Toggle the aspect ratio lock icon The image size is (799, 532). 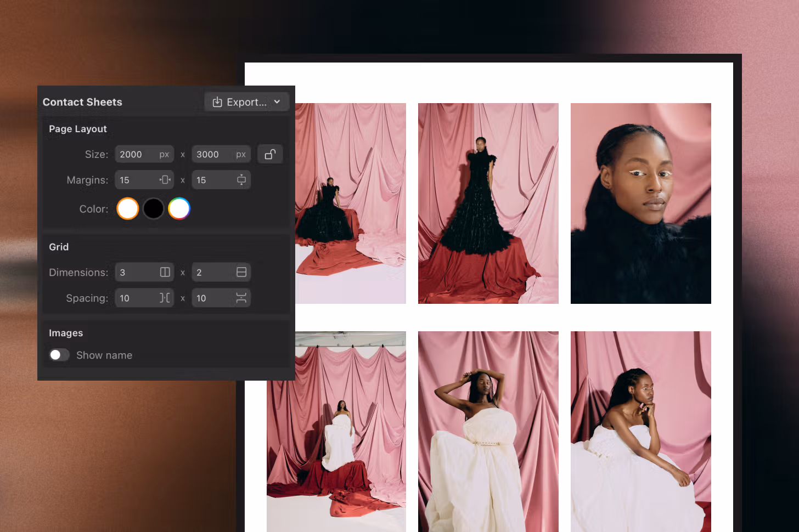pyautogui.click(x=270, y=154)
